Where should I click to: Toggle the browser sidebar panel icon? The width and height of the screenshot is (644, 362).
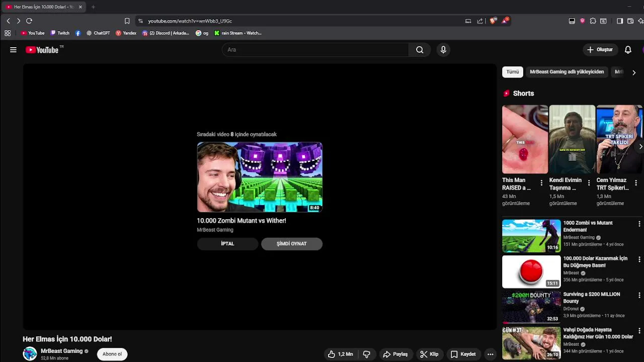(619, 21)
